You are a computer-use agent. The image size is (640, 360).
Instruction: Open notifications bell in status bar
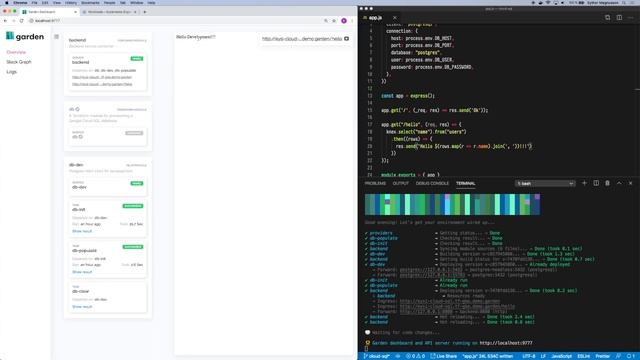click(631, 356)
